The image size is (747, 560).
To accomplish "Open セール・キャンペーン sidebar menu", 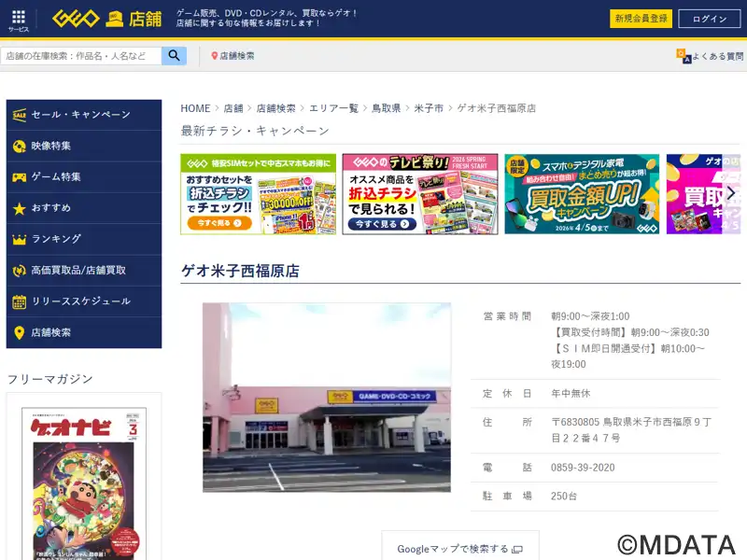I will (x=84, y=115).
